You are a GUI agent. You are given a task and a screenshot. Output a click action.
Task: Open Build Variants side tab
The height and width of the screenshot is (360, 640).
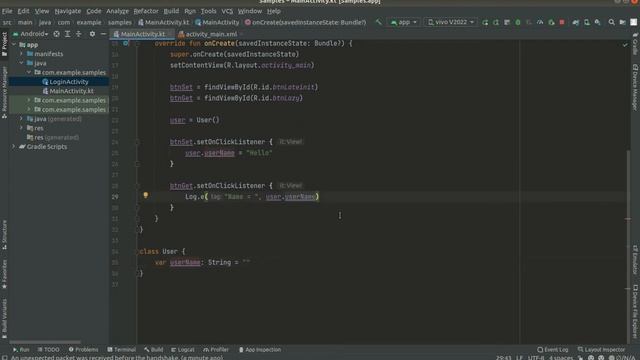[4, 318]
